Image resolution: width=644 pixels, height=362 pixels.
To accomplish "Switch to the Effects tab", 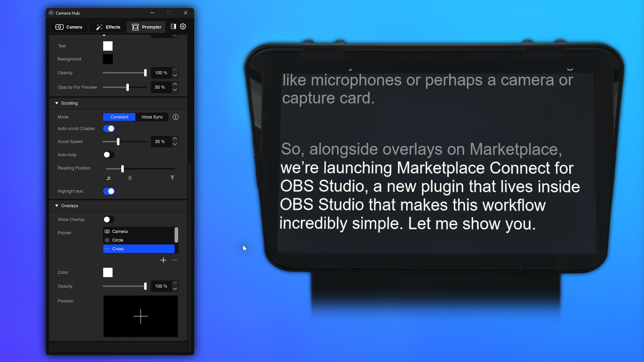I will click(x=108, y=27).
